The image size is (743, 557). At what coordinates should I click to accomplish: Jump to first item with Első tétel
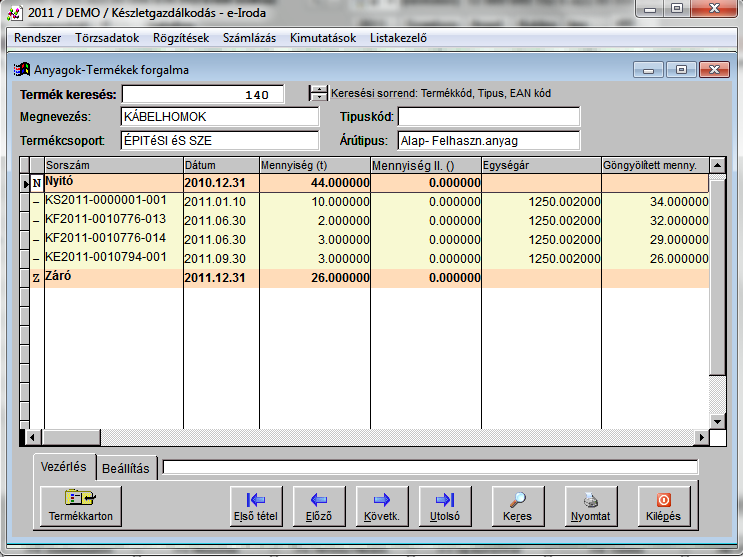click(x=256, y=505)
